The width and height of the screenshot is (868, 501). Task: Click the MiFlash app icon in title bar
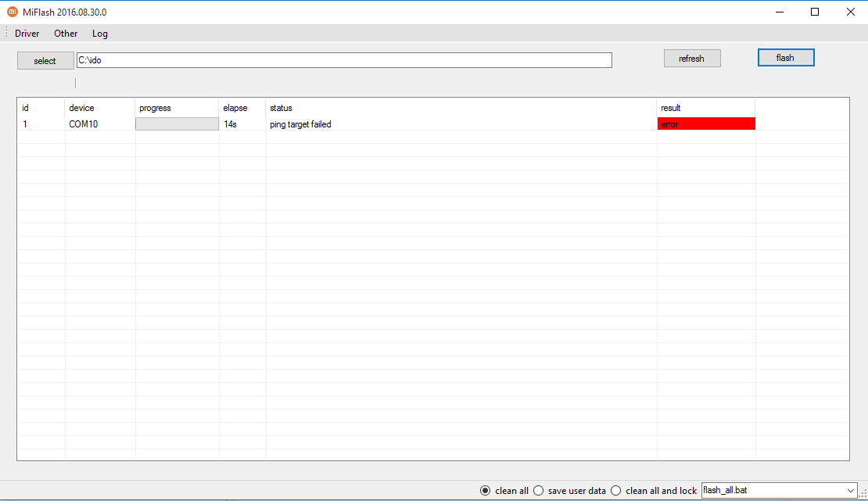(13, 12)
